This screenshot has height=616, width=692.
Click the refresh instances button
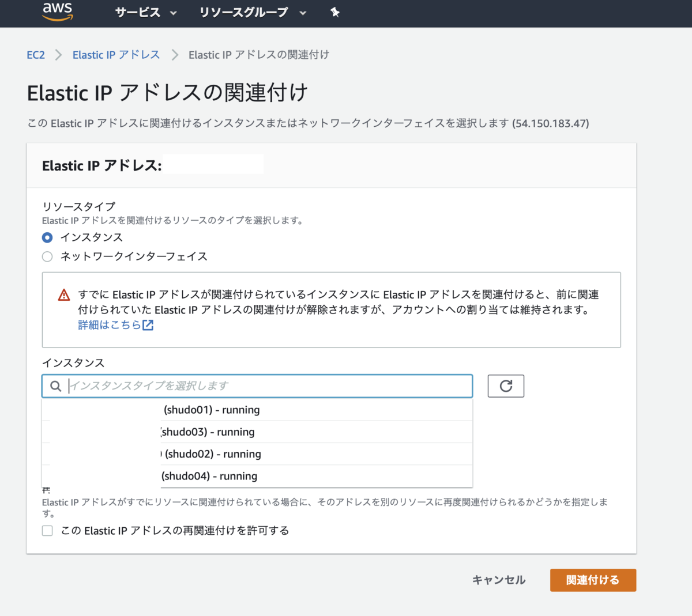[x=506, y=386]
